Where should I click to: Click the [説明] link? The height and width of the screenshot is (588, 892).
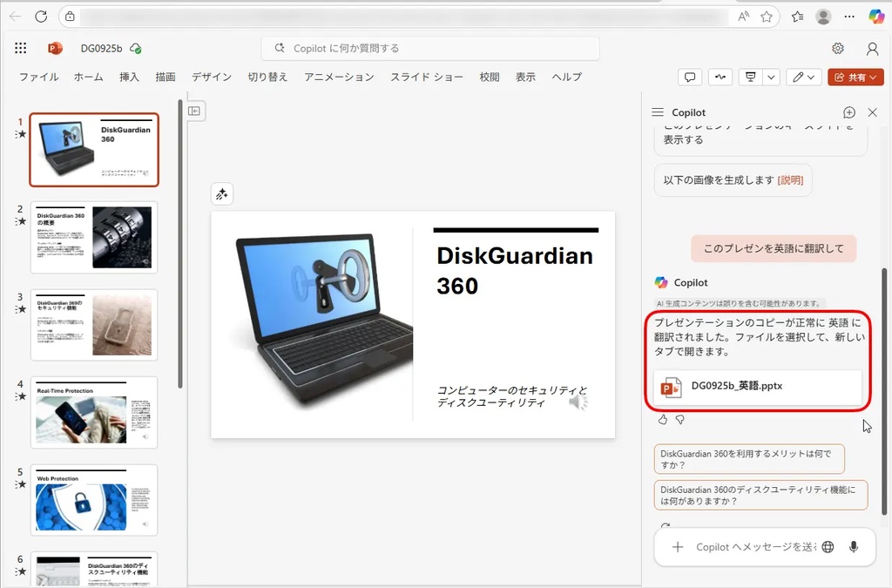(790, 180)
